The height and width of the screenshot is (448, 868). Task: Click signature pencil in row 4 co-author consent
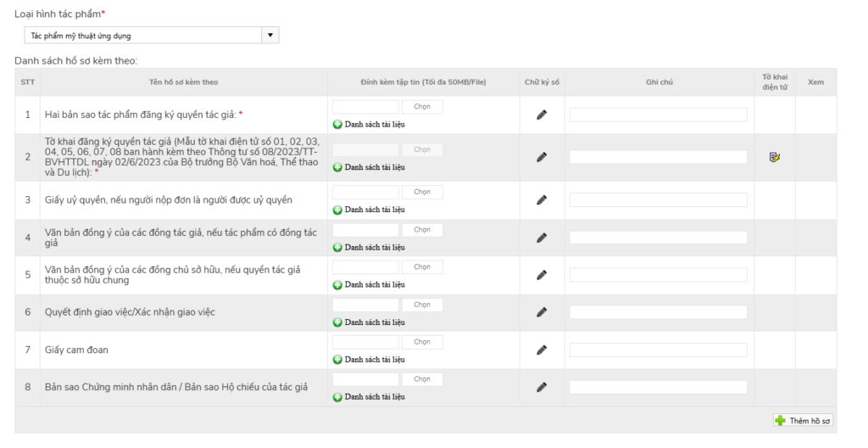tap(542, 238)
